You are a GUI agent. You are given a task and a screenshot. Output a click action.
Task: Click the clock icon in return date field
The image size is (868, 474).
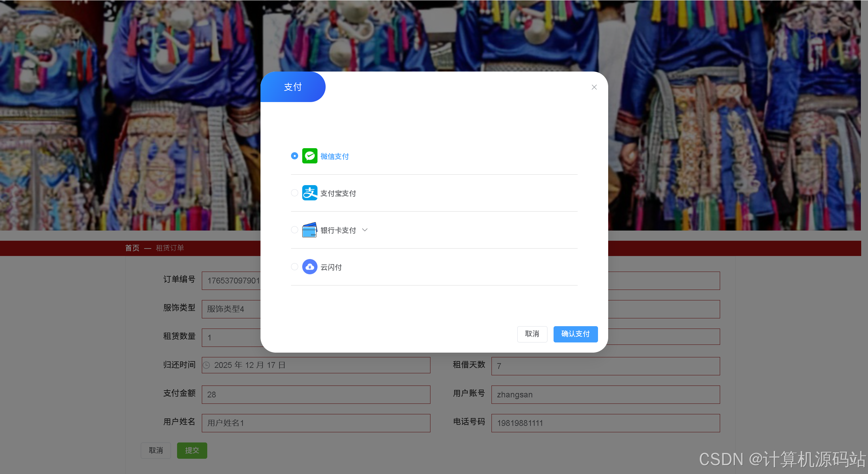click(x=206, y=365)
